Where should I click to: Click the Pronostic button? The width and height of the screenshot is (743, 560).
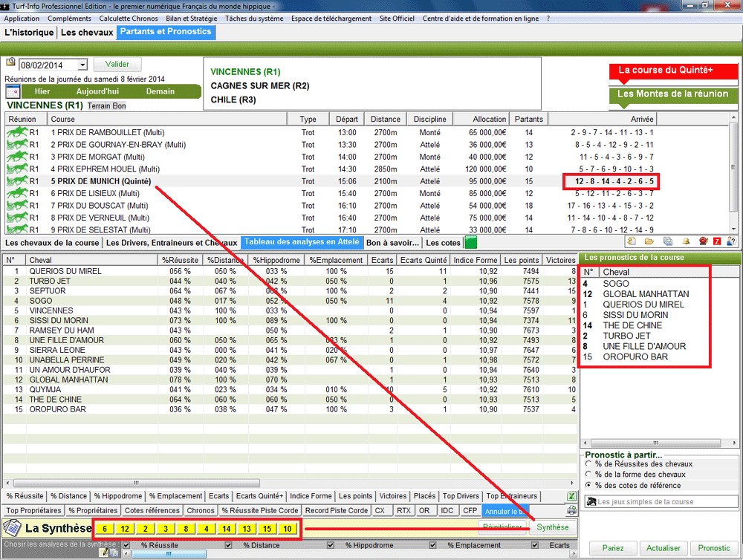tap(713, 548)
